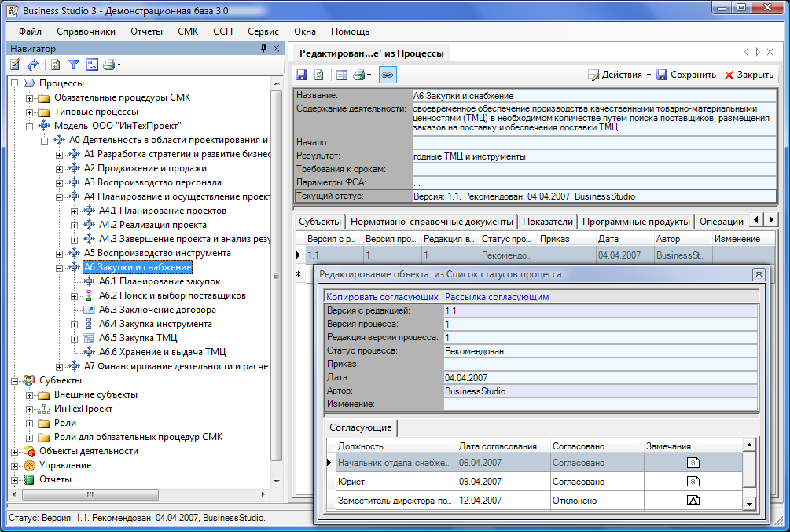The width and height of the screenshot is (790, 532).
Task: Open the Действия dropdown menu
Action: pos(619,75)
